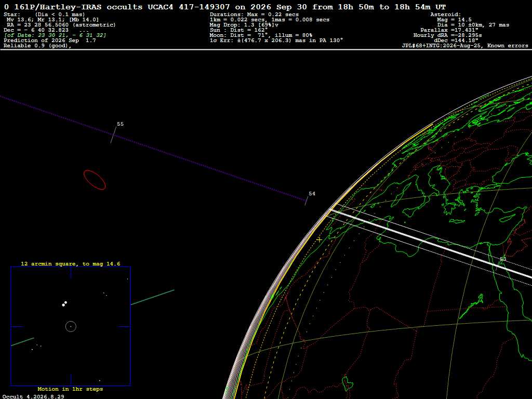Viewport: 532px width, 399px height.
Task: Click the bright double star in finder chart
Action: 64,303
